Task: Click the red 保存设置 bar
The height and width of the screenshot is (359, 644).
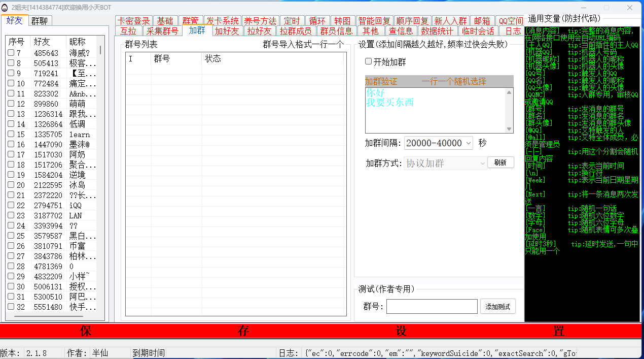Action: click(321, 331)
